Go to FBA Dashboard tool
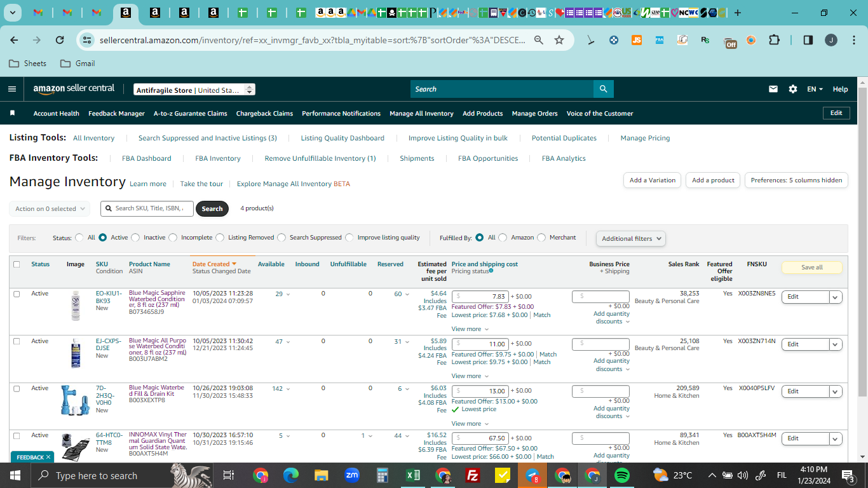The width and height of the screenshot is (868, 488). [x=147, y=158]
